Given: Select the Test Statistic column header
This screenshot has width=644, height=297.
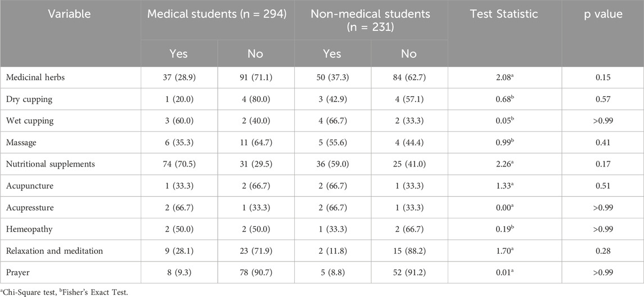Looking at the screenshot, I should coord(505,15).
